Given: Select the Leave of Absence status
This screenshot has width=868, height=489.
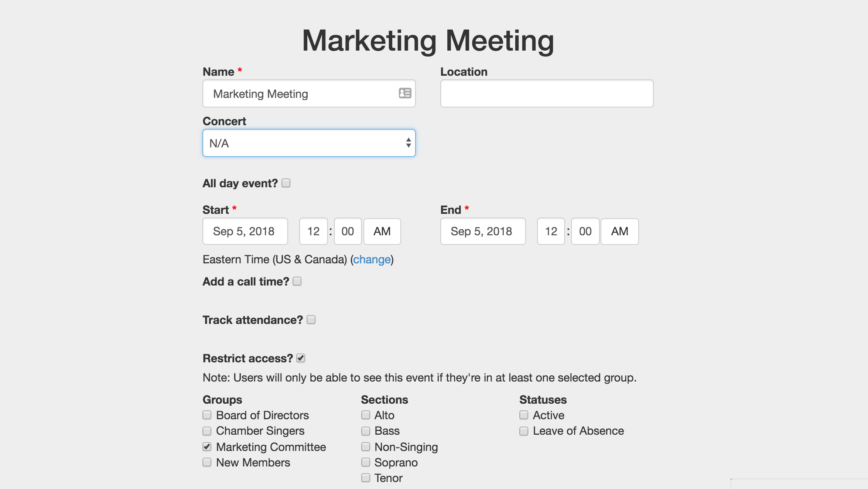Looking at the screenshot, I should (524, 431).
